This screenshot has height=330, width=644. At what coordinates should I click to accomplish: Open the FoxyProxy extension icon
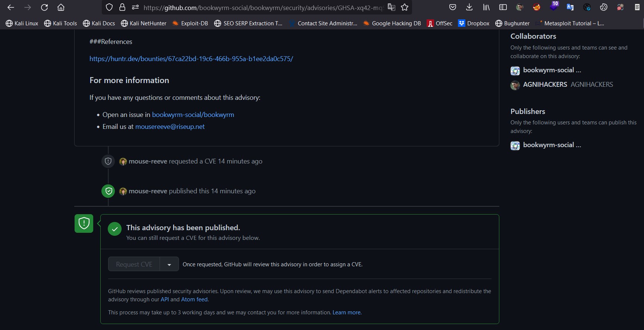tap(537, 7)
